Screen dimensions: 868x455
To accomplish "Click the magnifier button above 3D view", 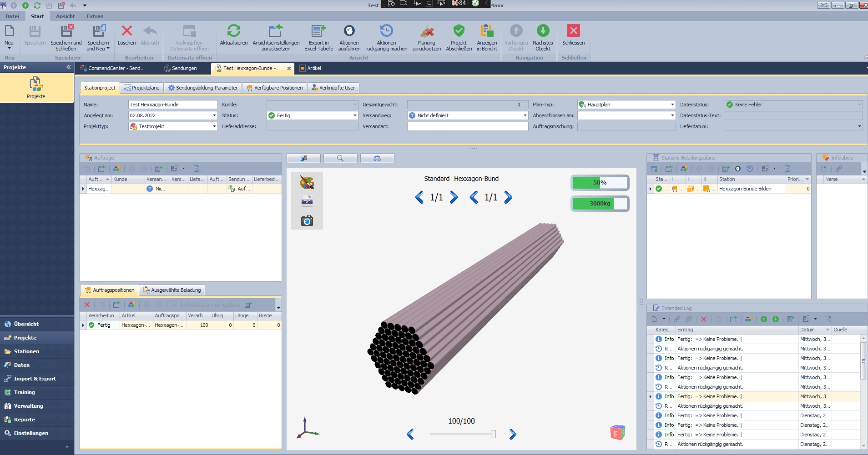I will (x=340, y=158).
